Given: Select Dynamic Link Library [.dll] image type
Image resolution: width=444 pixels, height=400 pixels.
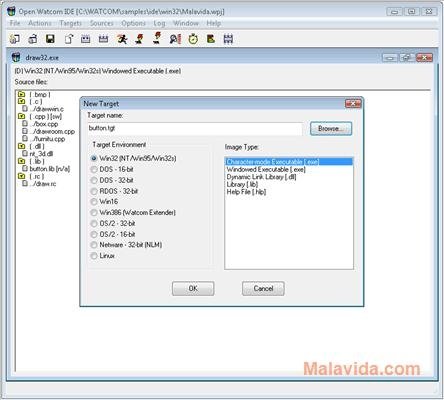Looking at the screenshot, I should [x=261, y=177].
